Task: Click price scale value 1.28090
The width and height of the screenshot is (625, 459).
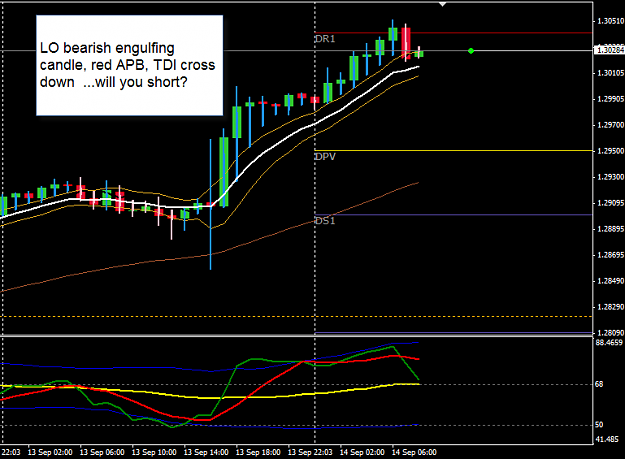Action: [610, 333]
